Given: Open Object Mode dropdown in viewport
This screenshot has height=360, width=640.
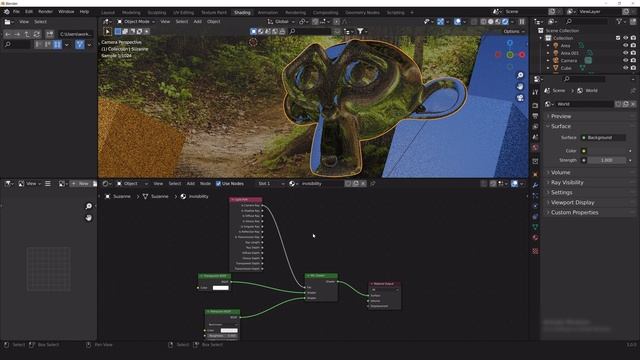Looking at the screenshot, I should point(136,22).
